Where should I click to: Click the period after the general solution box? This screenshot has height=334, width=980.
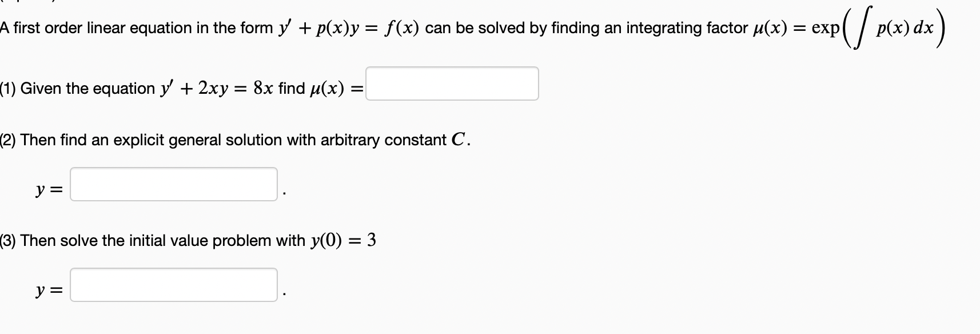(x=284, y=192)
